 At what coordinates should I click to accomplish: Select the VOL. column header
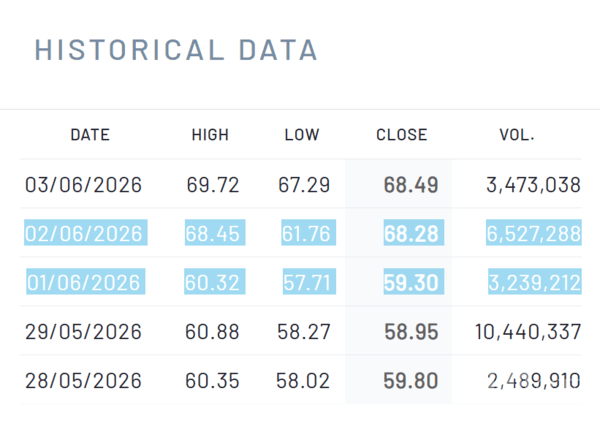[x=517, y=135]
